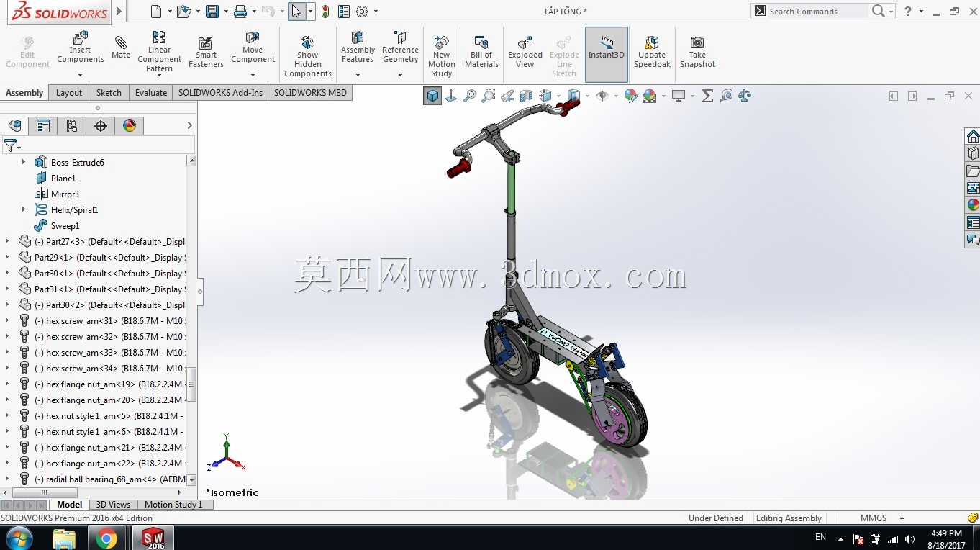Viewport: 980px width, 550px height.
Task: Select the Sweep1 feature
Action: (65, 226)
